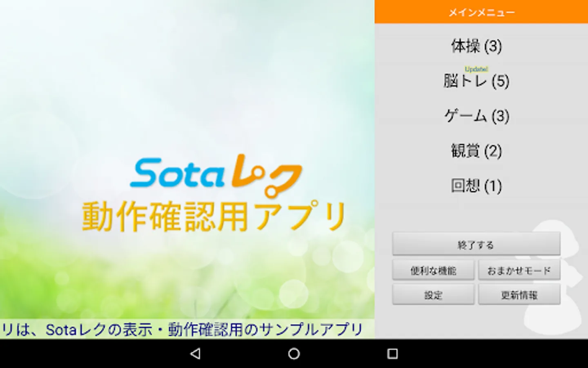Click the 終了する button
The width and height of the screenshot is (588, 368).
(476, 244)
